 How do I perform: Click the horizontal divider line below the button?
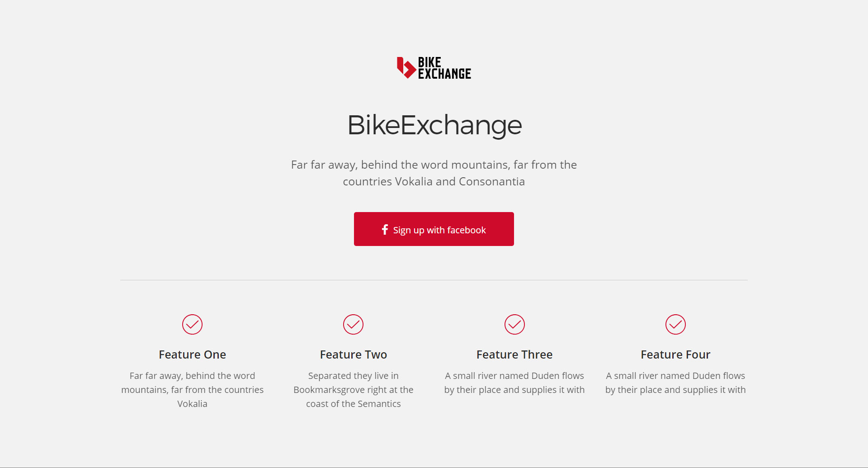click(434, 280)
